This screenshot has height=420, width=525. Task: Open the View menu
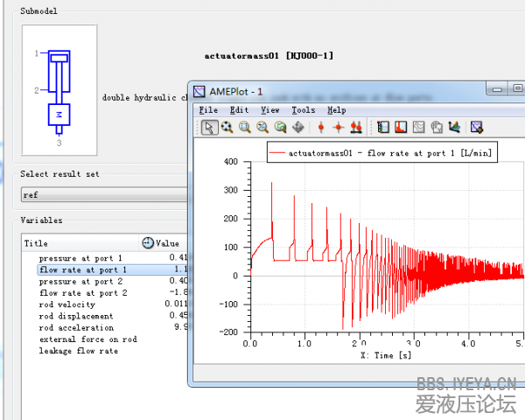[x=270, y=110]
